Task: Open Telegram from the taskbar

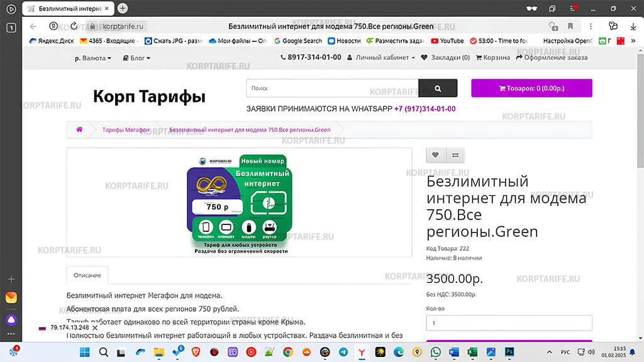Action: click(343, 352)
